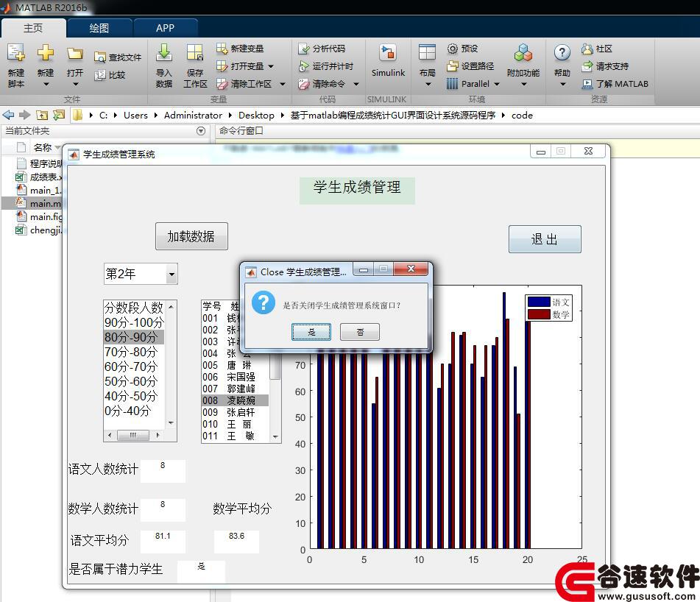Click the horizontal scrollbar of score-range list

point(134,435)
